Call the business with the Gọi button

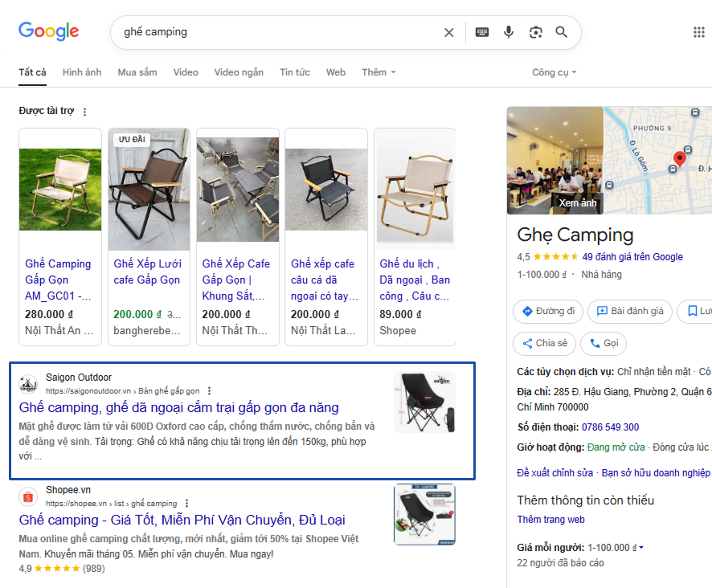[604, 343]
